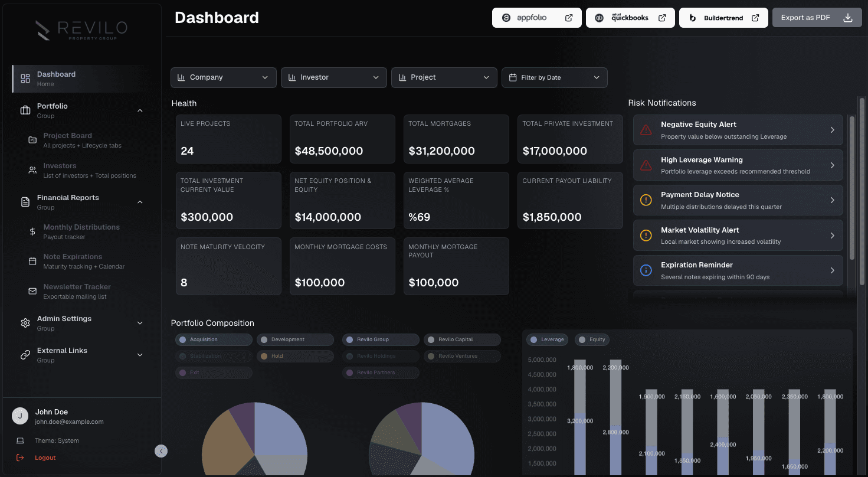Click the Financial Reports document icon
The image size is (868, 477).
(x=25, y=202)
